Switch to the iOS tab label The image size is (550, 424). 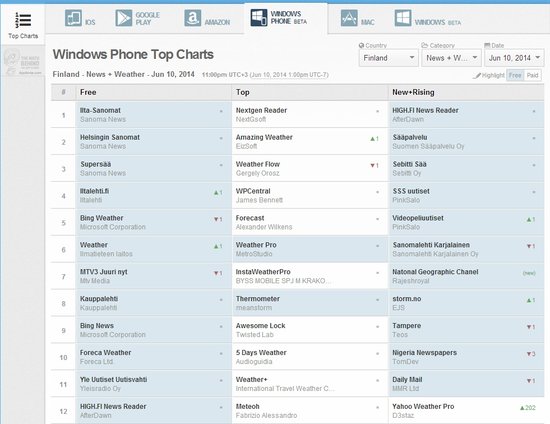tap(90, 22)
